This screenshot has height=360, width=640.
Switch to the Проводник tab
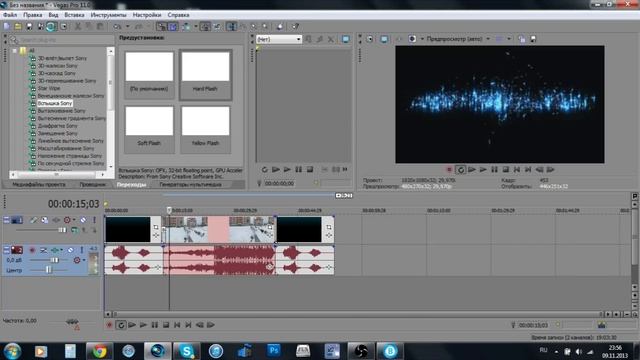point(92,184)
